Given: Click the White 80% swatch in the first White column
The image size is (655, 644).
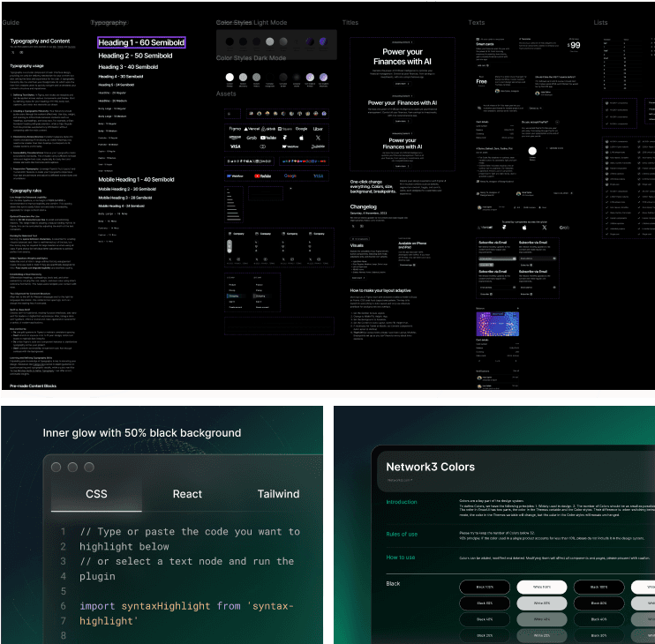Looking at the screenshot, I should [542, 603].
